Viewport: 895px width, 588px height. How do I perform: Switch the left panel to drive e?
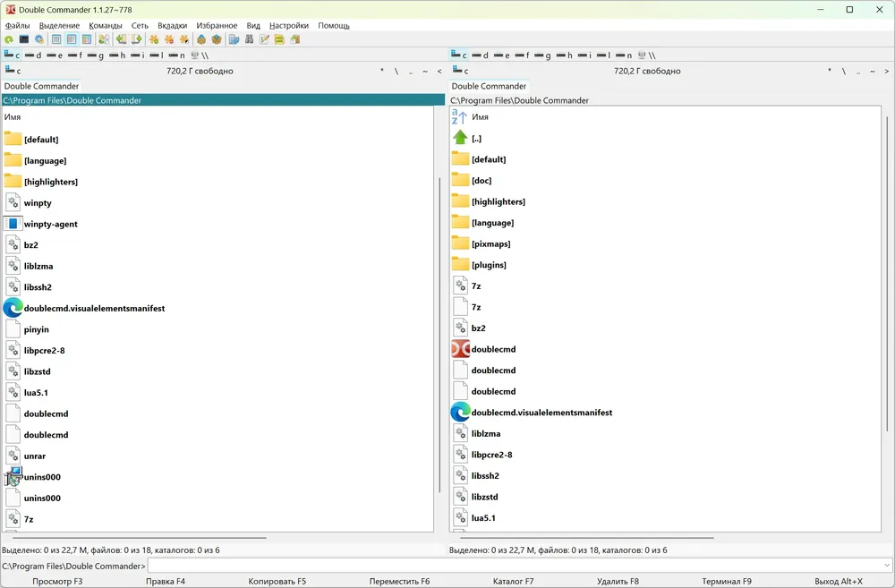[x=55, y=55]
